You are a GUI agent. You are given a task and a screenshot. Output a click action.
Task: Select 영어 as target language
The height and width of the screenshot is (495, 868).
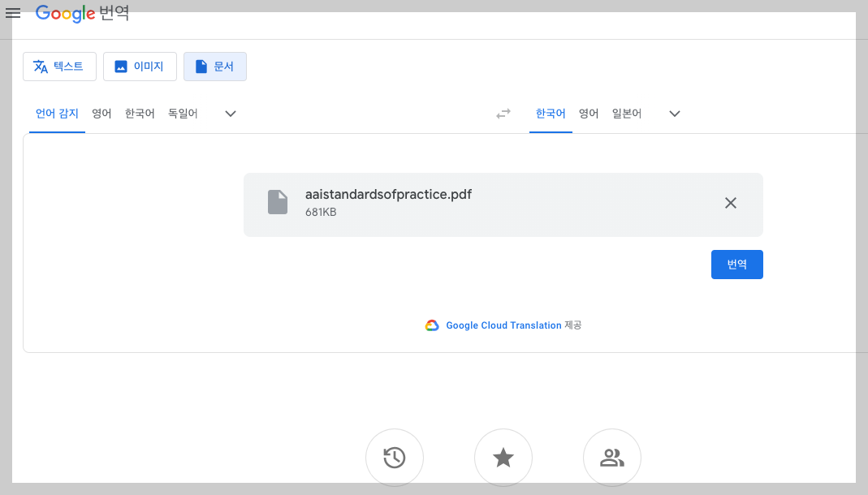click(x=589, y=114)
